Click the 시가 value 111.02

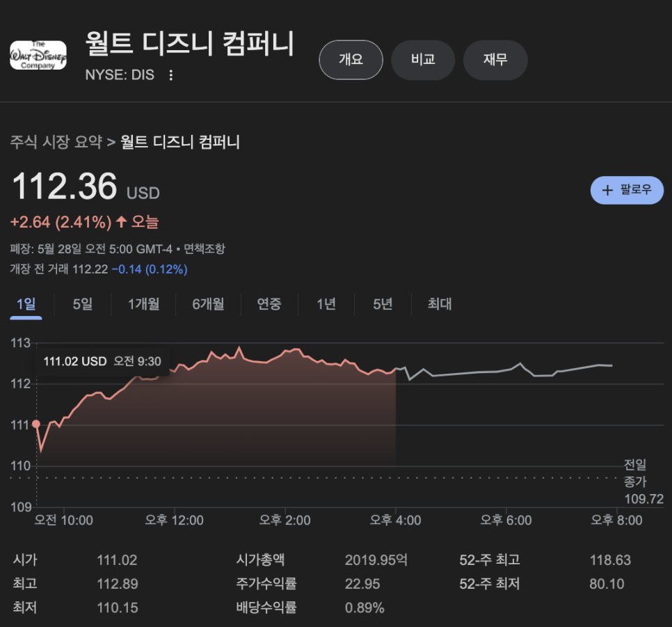pos(117,560)
